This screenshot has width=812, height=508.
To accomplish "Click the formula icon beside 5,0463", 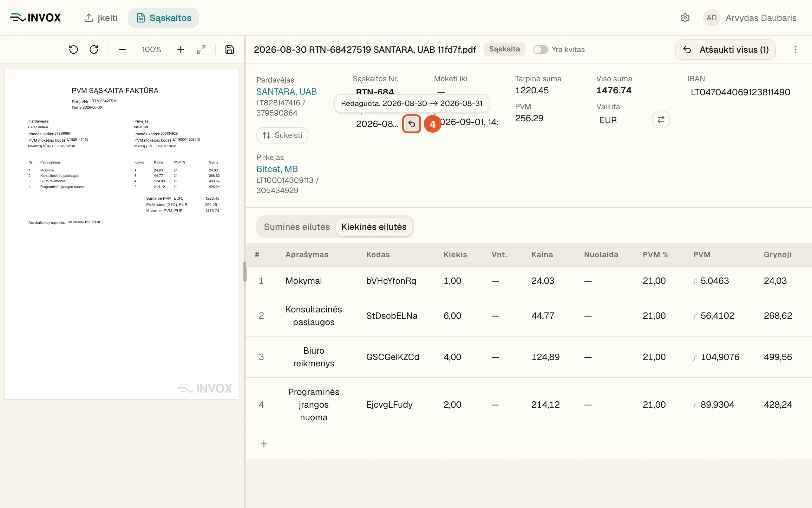I will (695, 281).
